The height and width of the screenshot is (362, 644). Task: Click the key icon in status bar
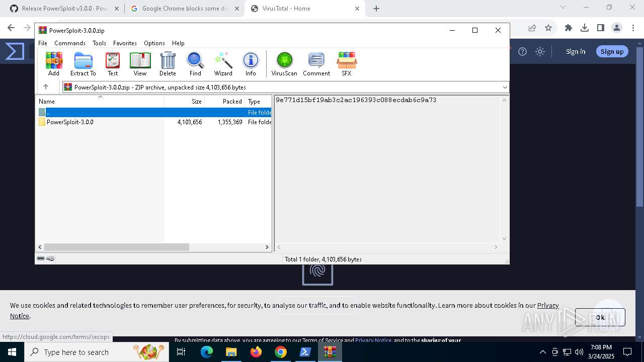50,258
